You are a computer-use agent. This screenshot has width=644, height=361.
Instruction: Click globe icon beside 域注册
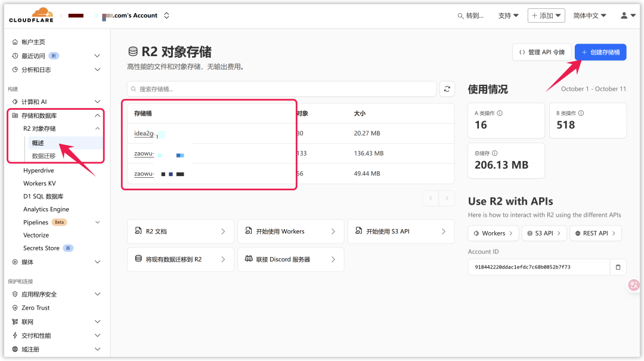click(15, 350)
